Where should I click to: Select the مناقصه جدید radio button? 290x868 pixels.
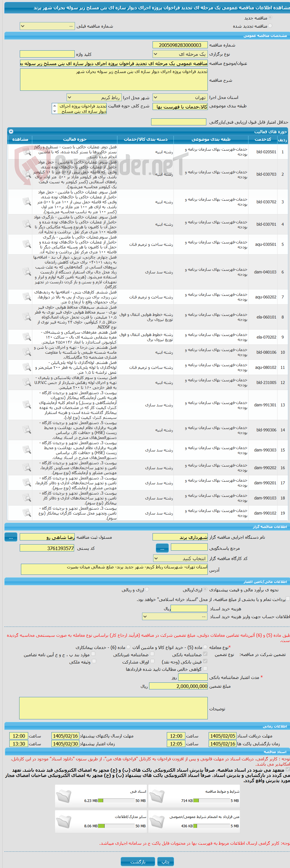click(x=270, y=17)
